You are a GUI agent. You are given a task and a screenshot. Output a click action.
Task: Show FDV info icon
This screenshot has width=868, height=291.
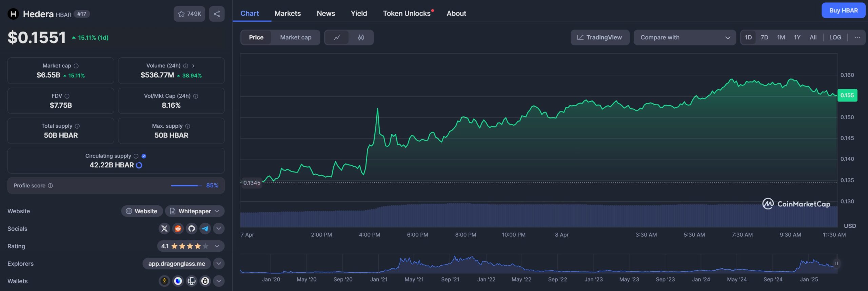67,96
